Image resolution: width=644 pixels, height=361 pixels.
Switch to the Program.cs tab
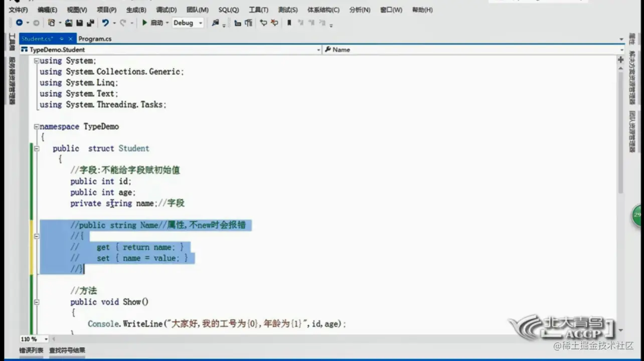tap(95, 39)
